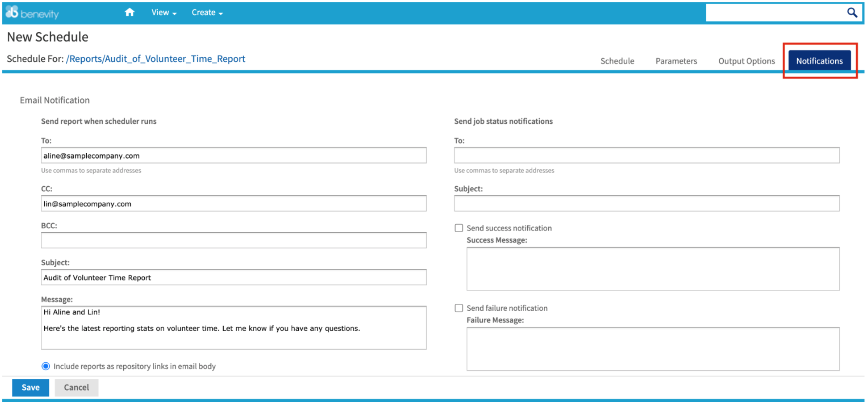Switch to the Schedule tab

[617, 61]
